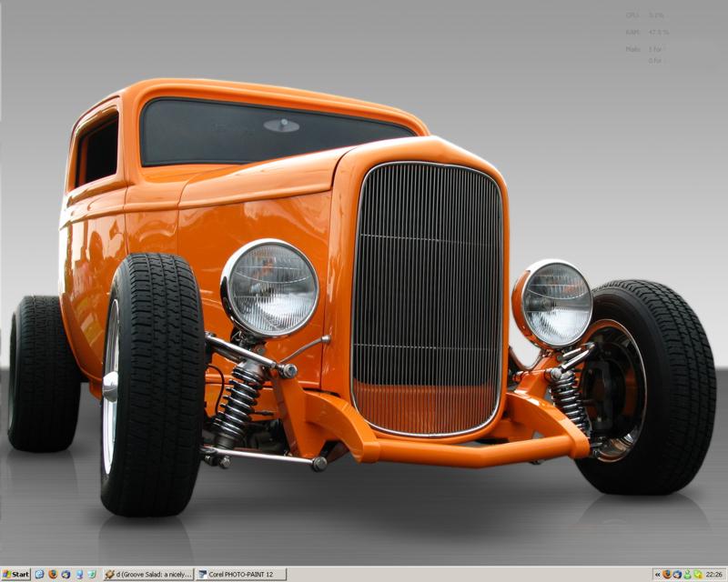Click the teal Quick Launch icon before Groove Salad
This screenshot has width=728, height=582.
point(92,575)
